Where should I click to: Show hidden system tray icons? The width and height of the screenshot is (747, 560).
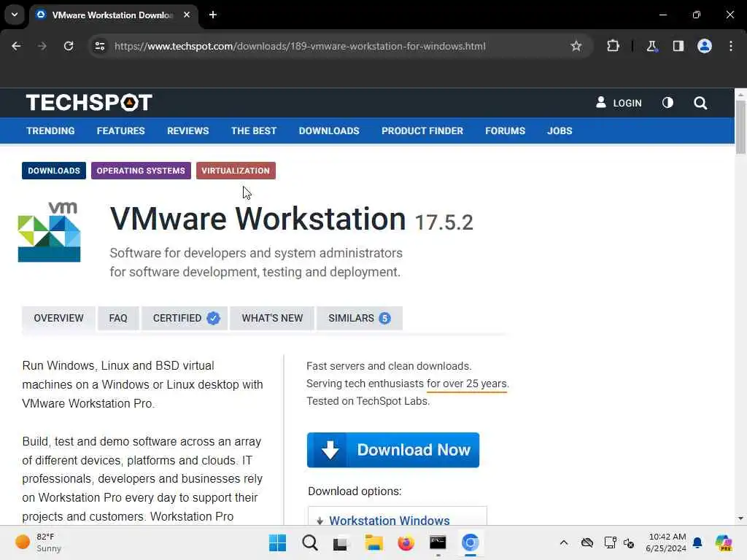coord(564,542)
